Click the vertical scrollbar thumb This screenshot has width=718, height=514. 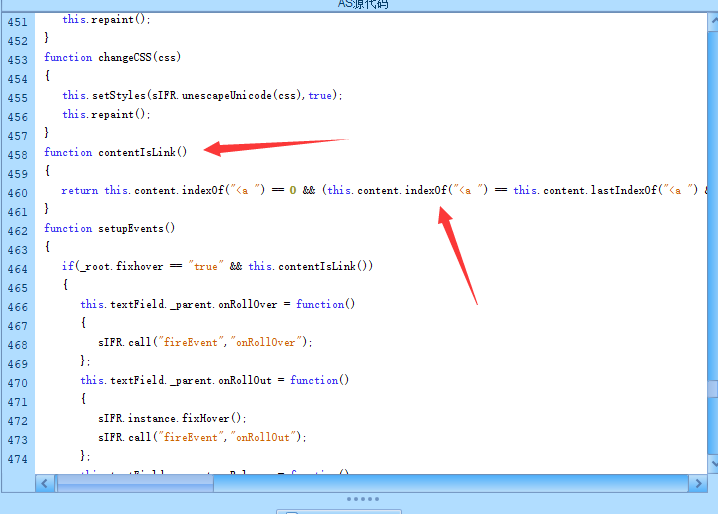713,389
